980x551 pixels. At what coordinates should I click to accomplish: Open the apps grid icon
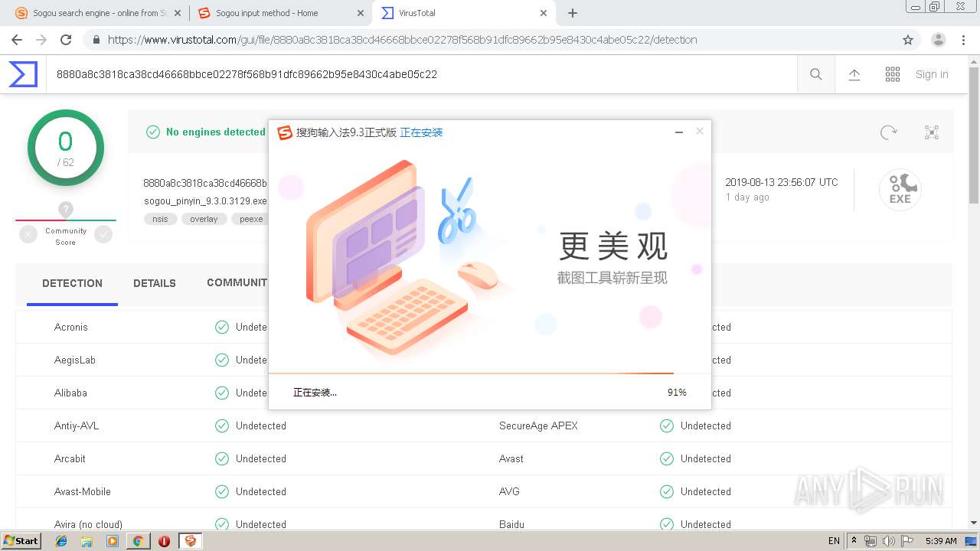click(x=893, y=74)
